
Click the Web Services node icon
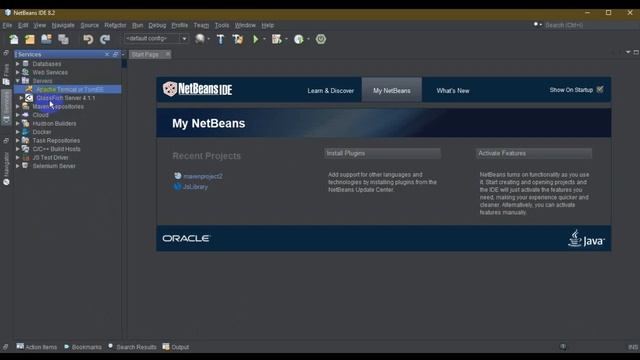[26, 72]
